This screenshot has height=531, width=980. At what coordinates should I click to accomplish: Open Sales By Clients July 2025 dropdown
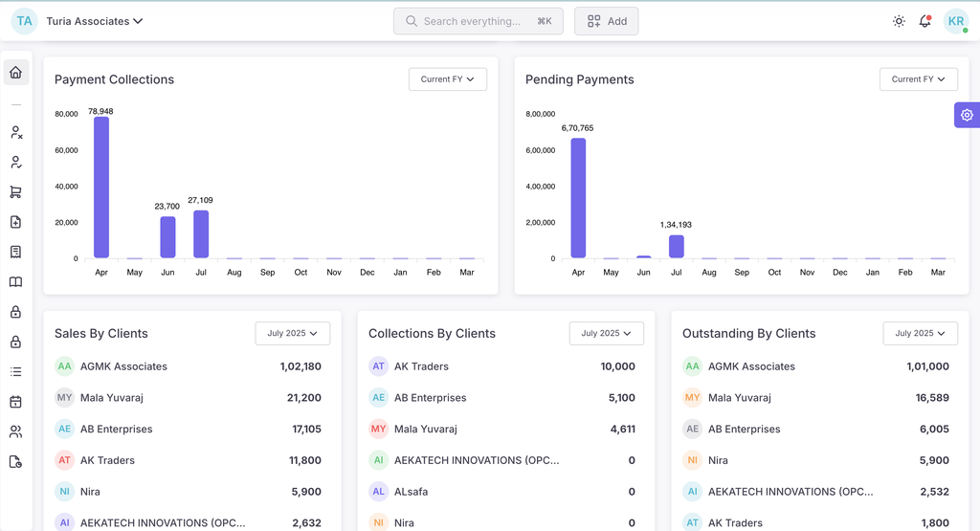coord(293,333)
